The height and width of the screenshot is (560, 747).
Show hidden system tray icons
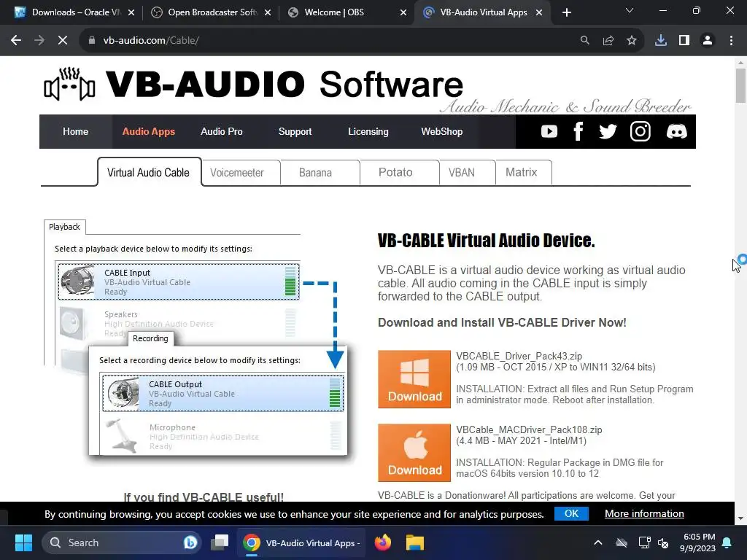pyautogui.click(x=598, y=542)
